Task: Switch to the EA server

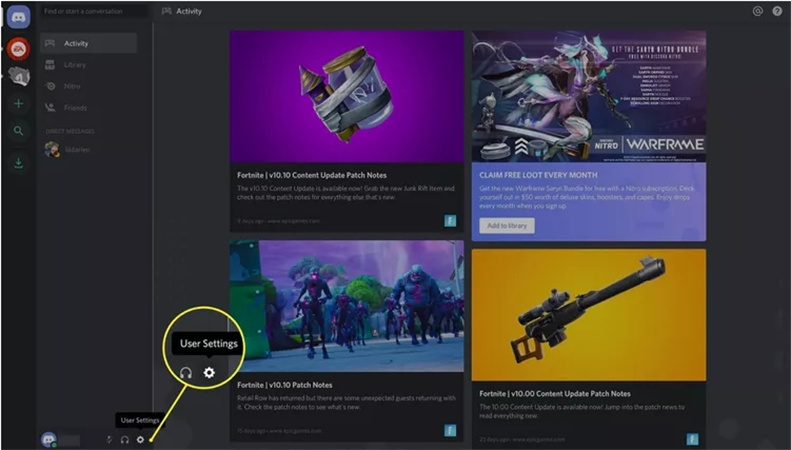Action: point(19,48)
